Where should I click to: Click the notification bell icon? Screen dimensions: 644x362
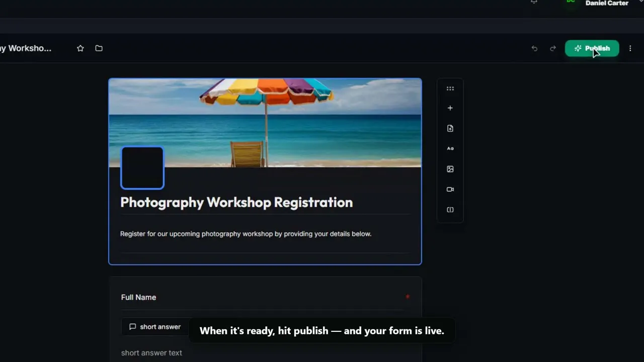coord(534,2)
